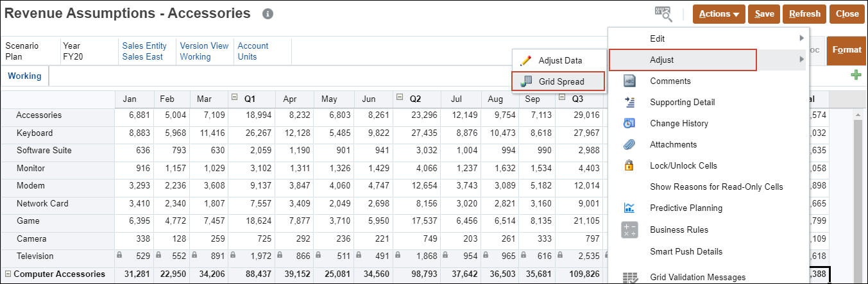
Task: Click the green plus add icon
Action: (x=856, y=76)
